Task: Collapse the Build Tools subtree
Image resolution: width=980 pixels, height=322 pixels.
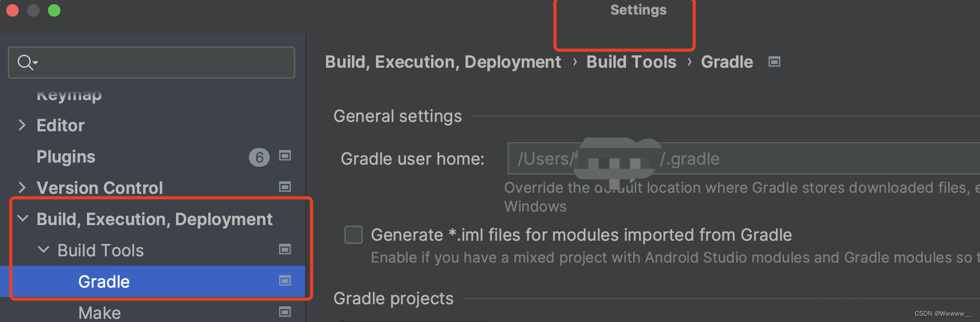Action: [x=44, y=250]
